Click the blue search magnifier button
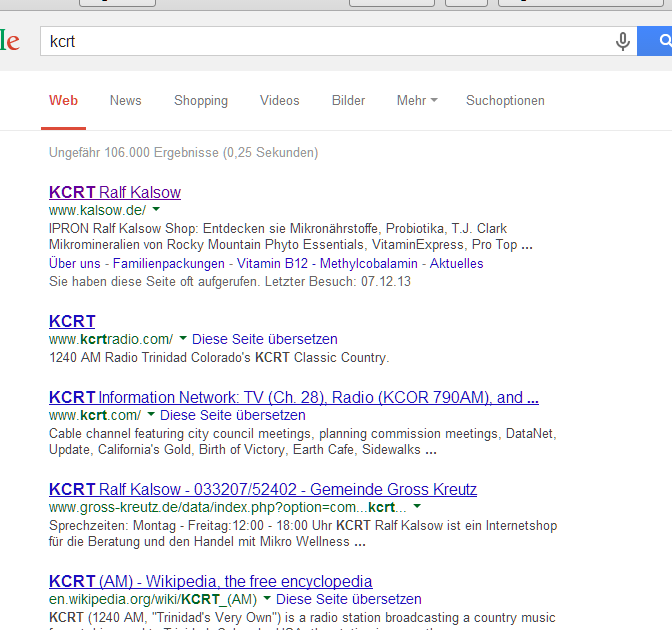Viewport: 672px width, 630px height. coord(654,41)
